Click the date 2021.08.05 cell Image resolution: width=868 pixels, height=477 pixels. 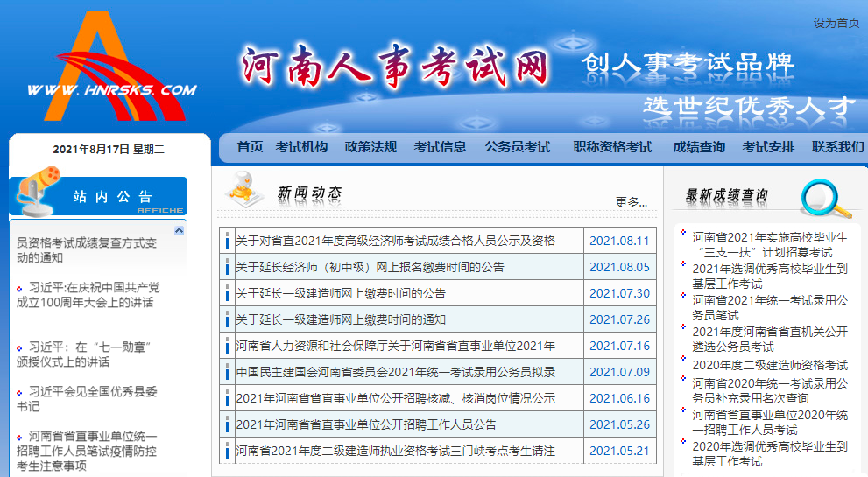pyautogui.click(x=619, y=267)
